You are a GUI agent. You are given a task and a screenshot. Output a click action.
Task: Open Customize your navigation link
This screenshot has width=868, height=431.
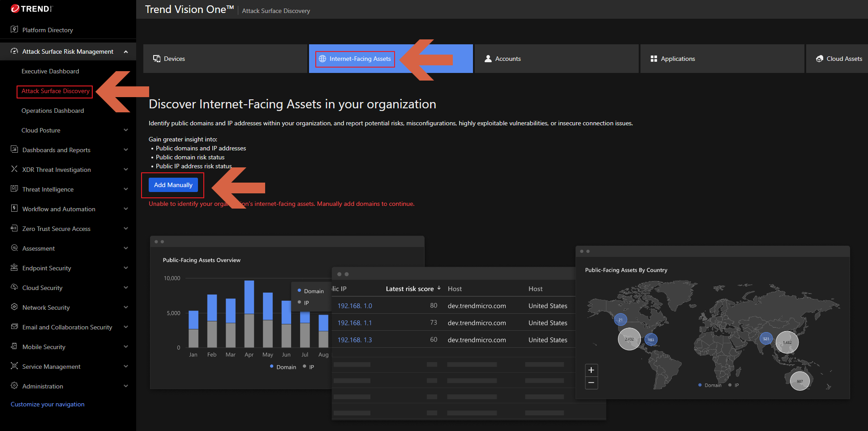[47, 404]
